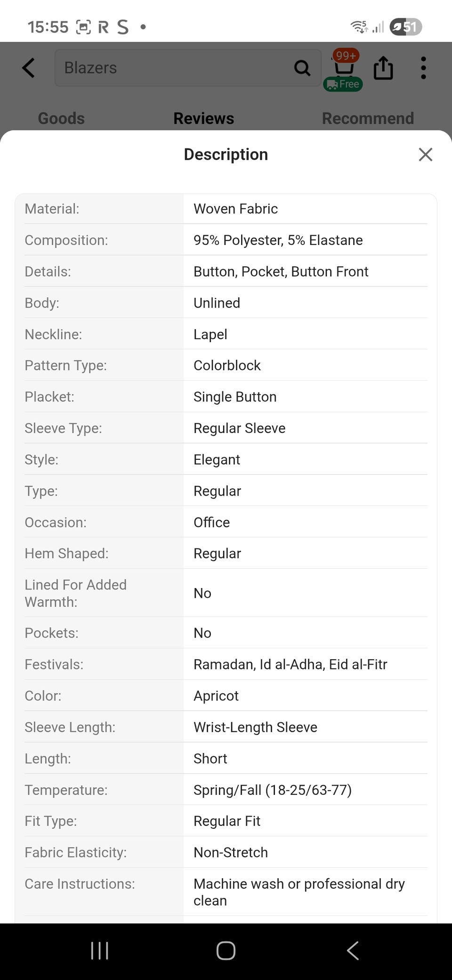Tap the Android home button
This screenshot has height=980, width=452.
(x=226, y=951)
